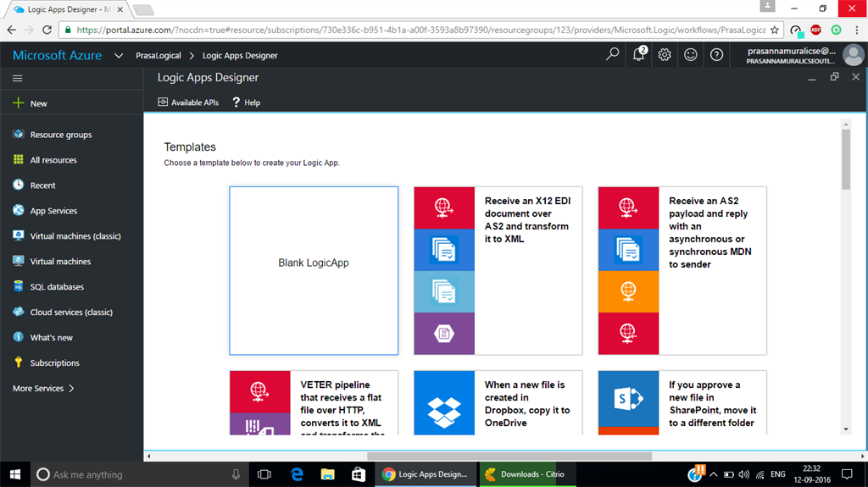Select Receive an X12 EDI document template
The width and height of the screenshot is (868, 487).
tap(498, 271)
